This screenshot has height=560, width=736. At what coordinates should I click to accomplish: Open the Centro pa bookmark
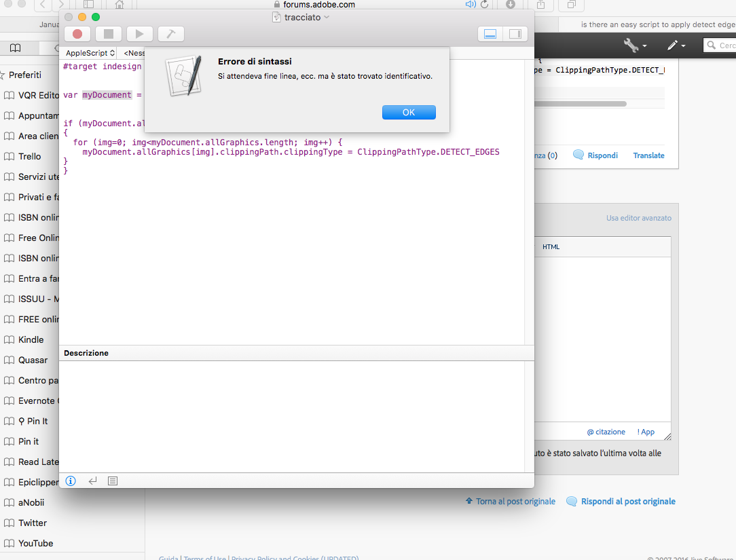click(x=31, y=380)
